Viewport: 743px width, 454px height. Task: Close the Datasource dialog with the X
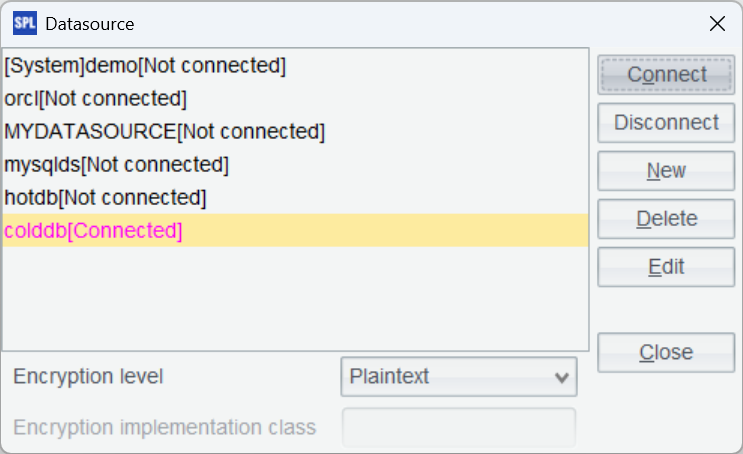pyautogui.click(x=717, y=24)
